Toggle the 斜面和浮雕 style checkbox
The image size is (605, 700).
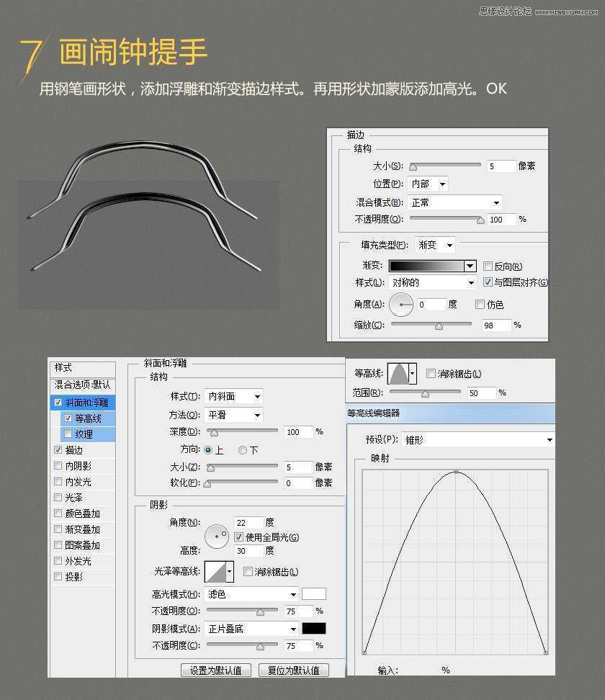58,403
